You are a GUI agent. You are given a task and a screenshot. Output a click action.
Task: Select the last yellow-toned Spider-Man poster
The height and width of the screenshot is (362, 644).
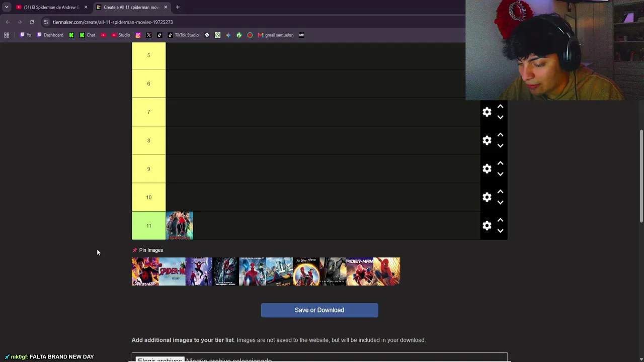click(x=387, y=271)
